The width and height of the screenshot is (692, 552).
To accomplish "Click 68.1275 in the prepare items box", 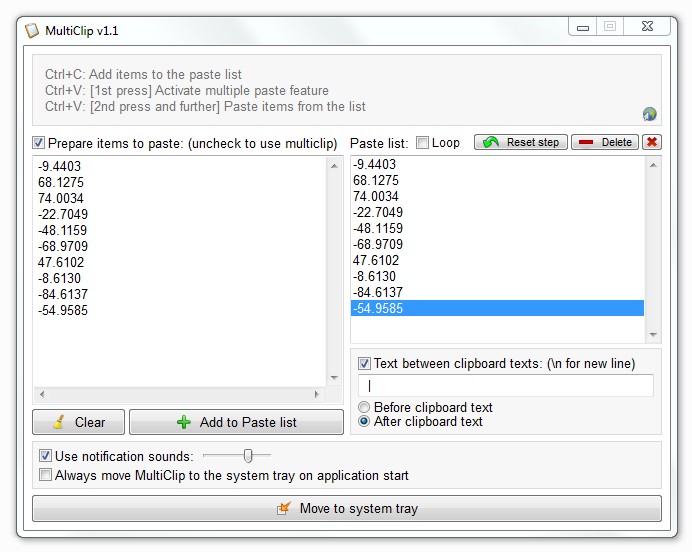I will click(x=61, y=182).
